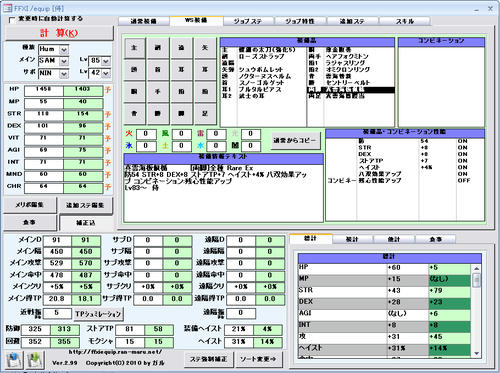
Task: Switch to the 追加ステ tab
Action: click(352, 21)
